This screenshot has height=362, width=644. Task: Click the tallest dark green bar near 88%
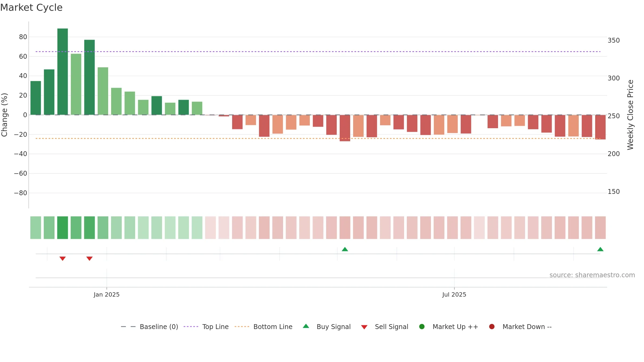pos(63,72)
